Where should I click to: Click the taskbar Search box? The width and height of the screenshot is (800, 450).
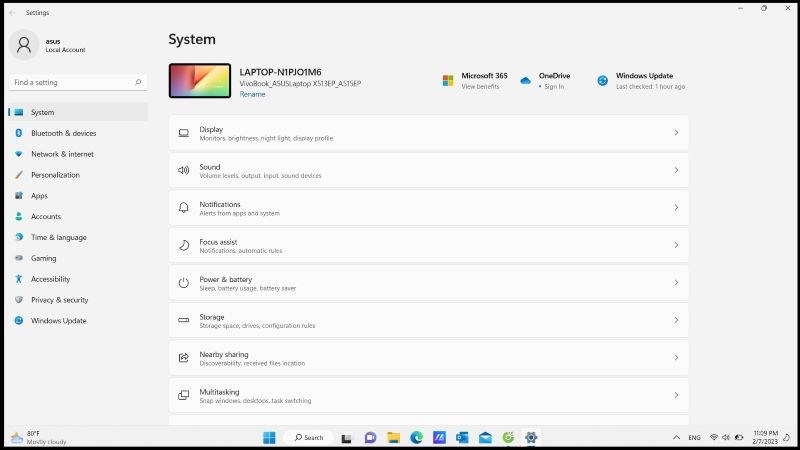pos(309,438)
